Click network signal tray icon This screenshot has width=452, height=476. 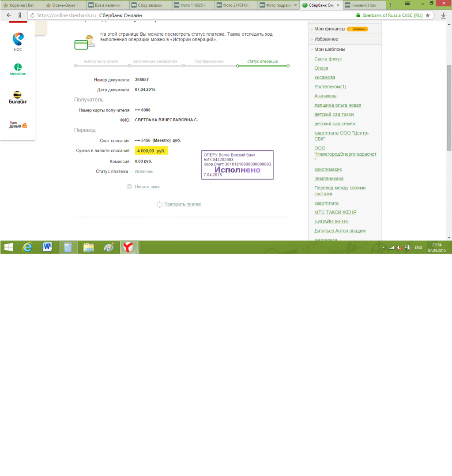[392, 248]
